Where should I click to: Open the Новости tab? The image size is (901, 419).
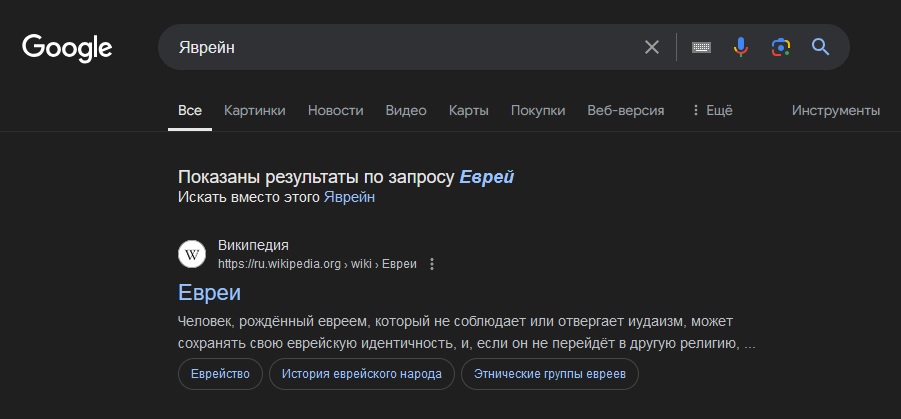(x=336, y=110)
